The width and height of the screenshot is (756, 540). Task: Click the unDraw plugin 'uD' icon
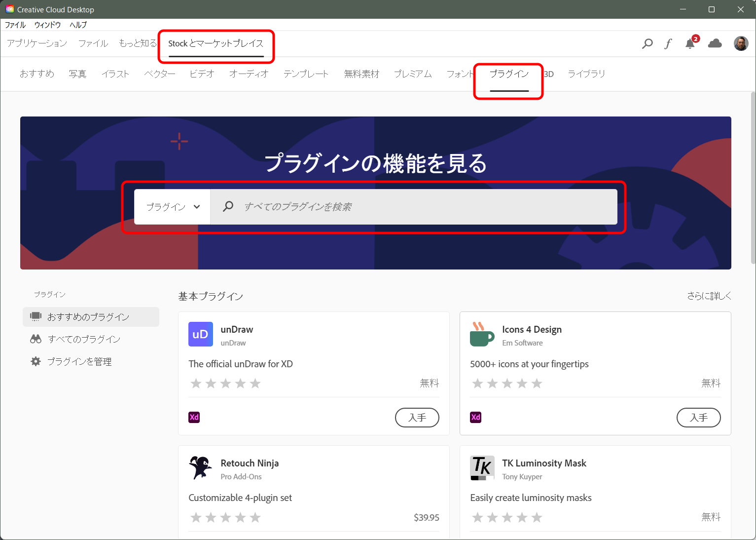(x=201, y=334)
